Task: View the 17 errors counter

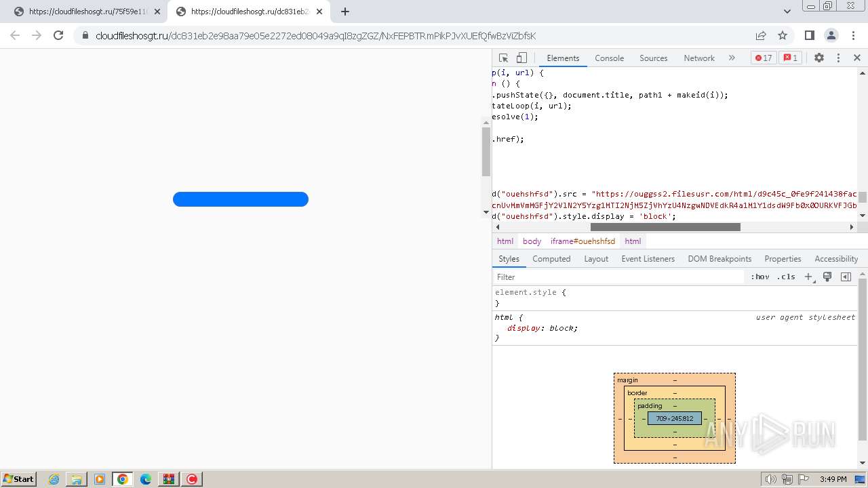Action: [x=763, y=58]
